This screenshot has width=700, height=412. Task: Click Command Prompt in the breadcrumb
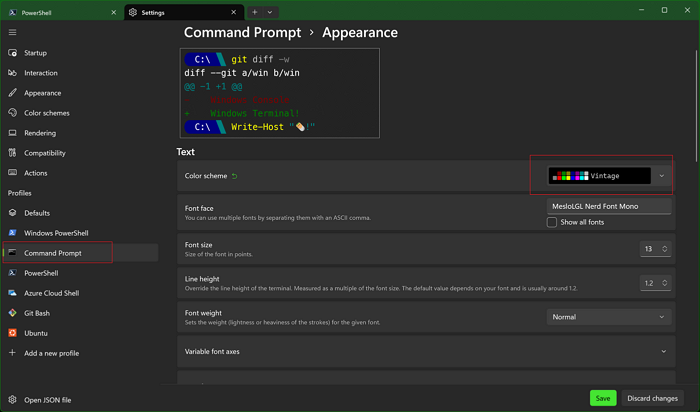coord(242,33)
